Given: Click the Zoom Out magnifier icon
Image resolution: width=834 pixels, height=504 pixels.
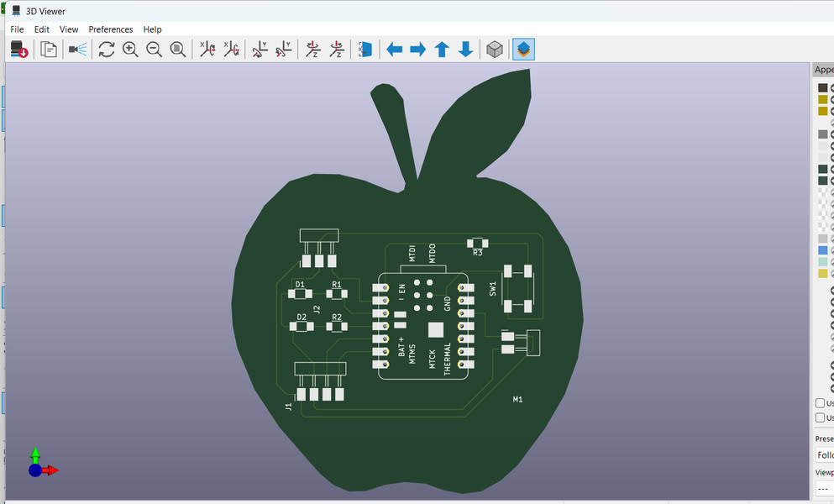Looking at the screenshot, I should tap(155, 50).
